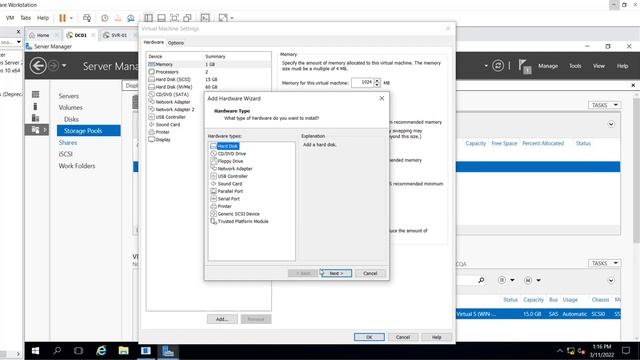Open Help menu in VMware Workstation
Viewport: 640px width, 360px height.
point(43,18)
